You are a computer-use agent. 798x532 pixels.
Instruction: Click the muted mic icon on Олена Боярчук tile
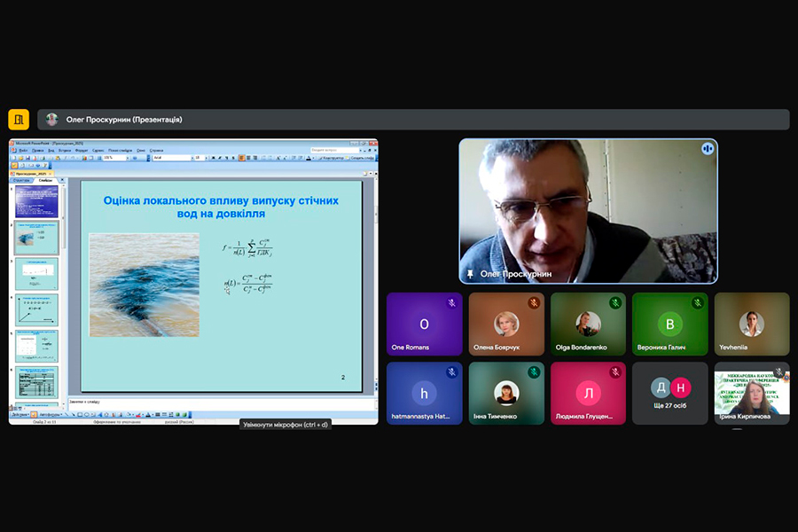[534, 303]
